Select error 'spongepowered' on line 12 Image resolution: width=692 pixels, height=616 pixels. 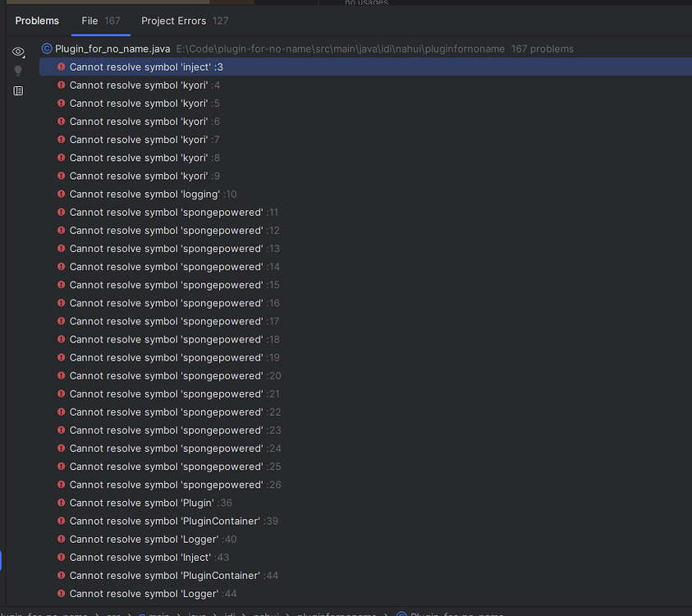(x=366, y=230)
